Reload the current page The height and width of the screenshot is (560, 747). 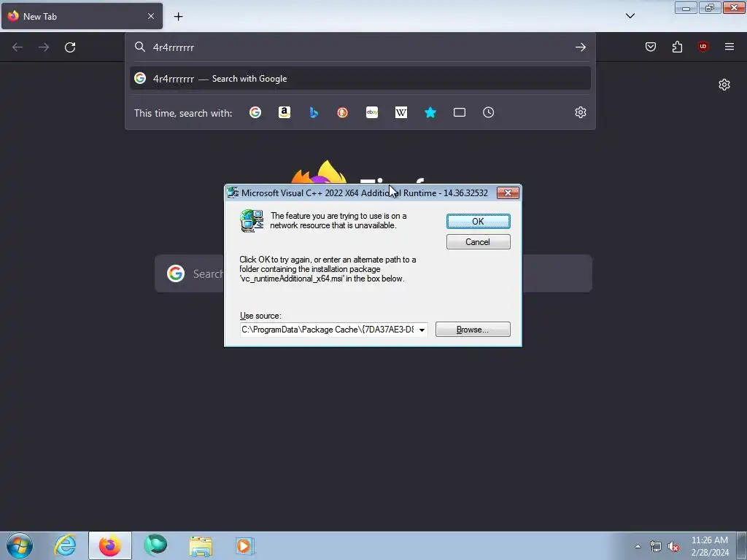click(x=70, y=47)
